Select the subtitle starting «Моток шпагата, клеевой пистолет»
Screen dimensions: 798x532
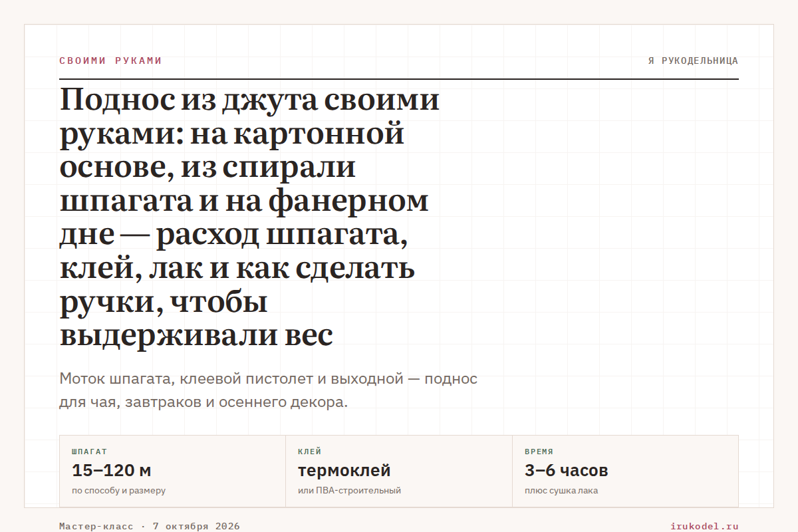tap(269, 391)
